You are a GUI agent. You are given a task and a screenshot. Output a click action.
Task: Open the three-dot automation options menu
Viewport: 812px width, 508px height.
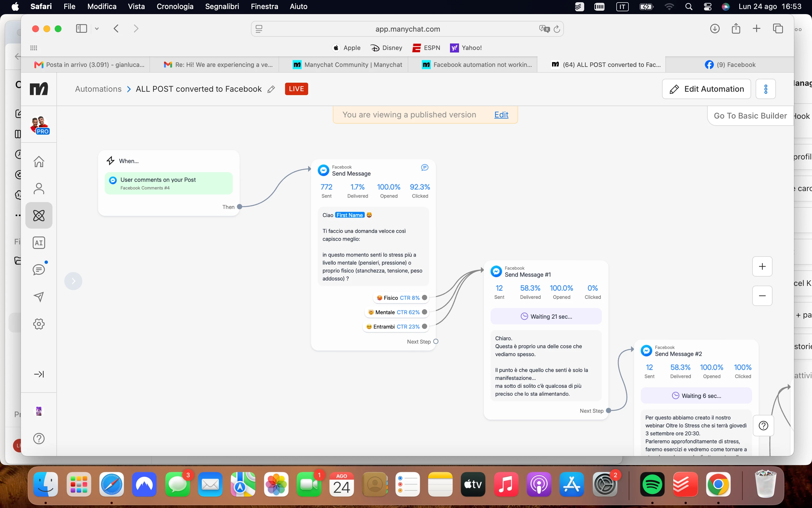click(766, 89)
